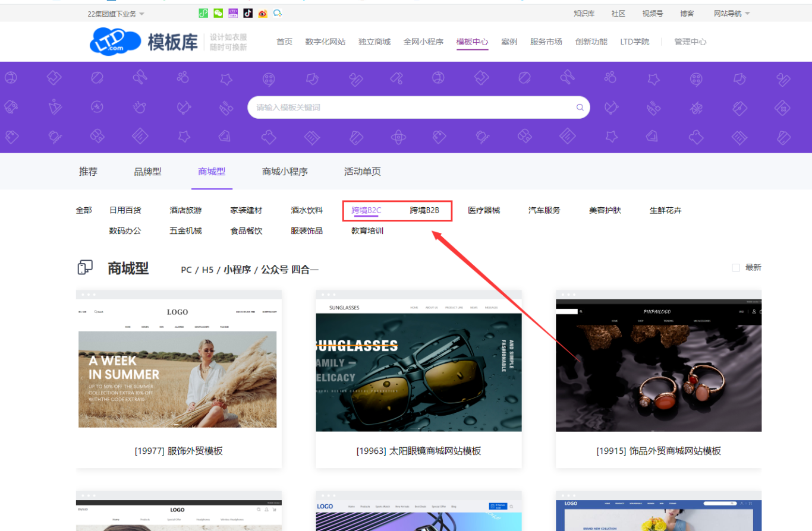The height and width of the screenshot is (531, 812).
Task: Open 服务市场 in main navigation
Action: 546,42
